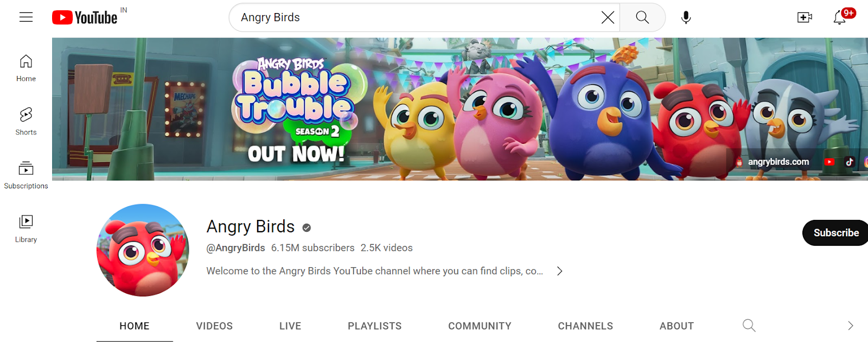Open the COMMUNITY tab
The width and height of the screenshot is (868, 342).
(x=480, y=326)
